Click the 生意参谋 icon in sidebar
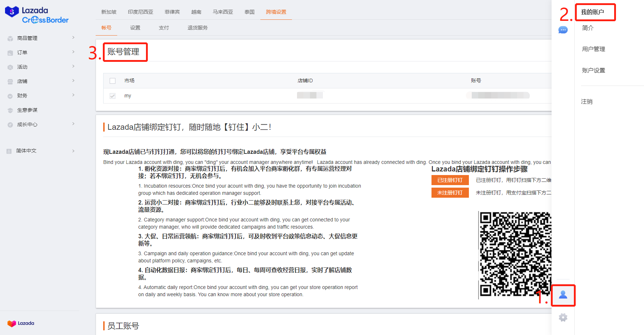The width and height of the screenshot is (644, 335). (x=10, y=110)
